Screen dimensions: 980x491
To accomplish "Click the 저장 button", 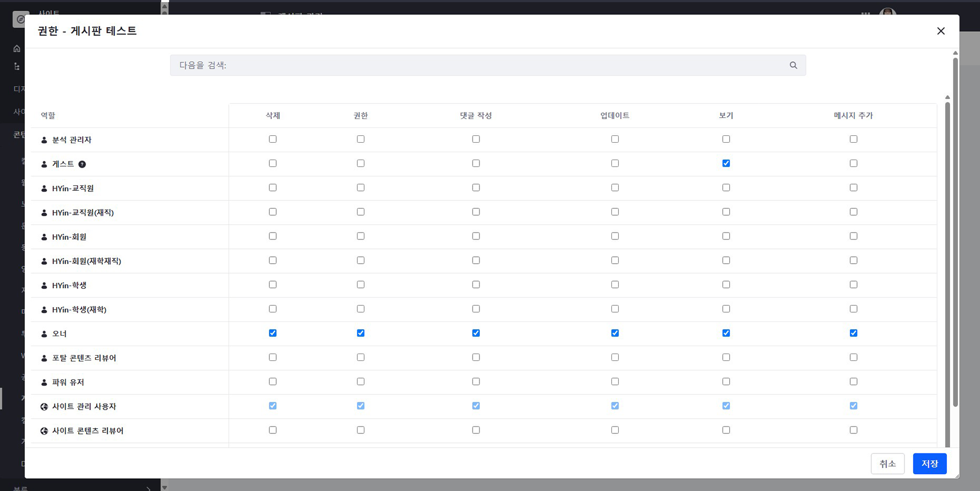I will click(x=929, y=464).
